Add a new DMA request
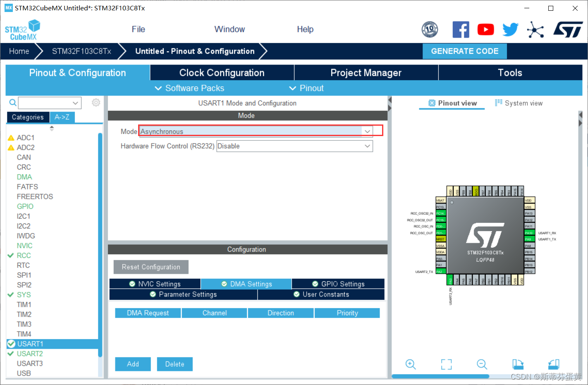The height and width of the screenshot is (385, 588). coord(133,364)
